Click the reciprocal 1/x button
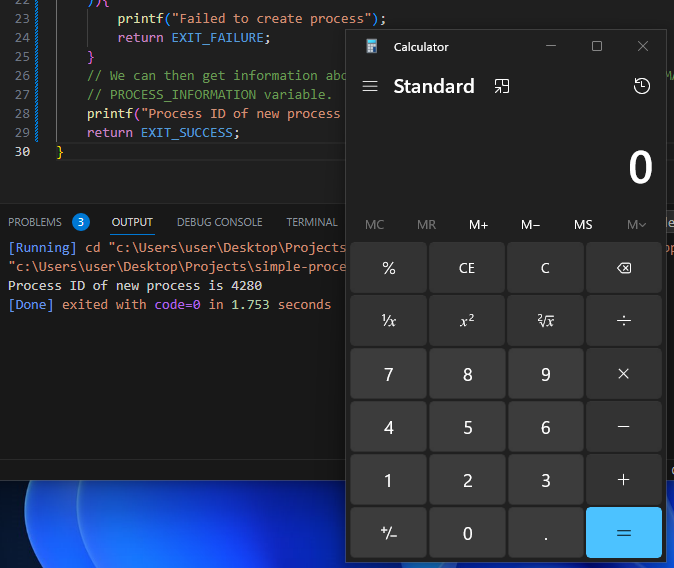This screenshot has height=568, width=674. (x=389, y=321)
